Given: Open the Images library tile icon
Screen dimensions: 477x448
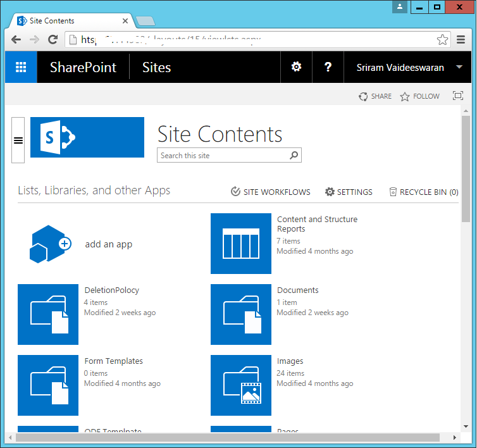Looking at the screenshot, I should (x=241, y=385).
